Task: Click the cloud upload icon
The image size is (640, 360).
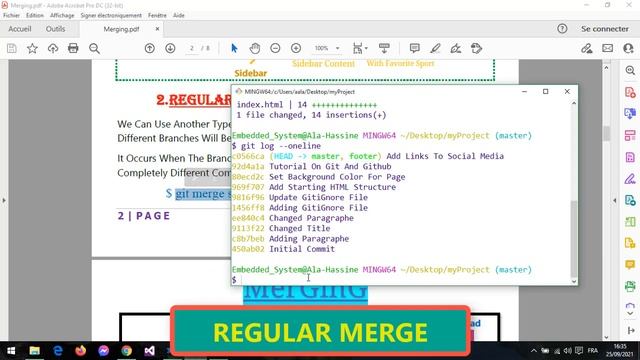Action: point(53,49)
